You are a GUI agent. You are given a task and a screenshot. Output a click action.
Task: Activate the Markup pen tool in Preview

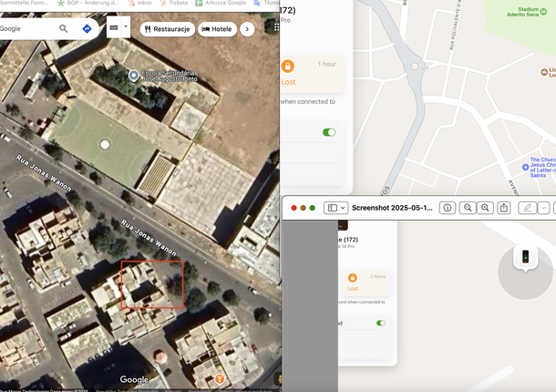(527, 208)
